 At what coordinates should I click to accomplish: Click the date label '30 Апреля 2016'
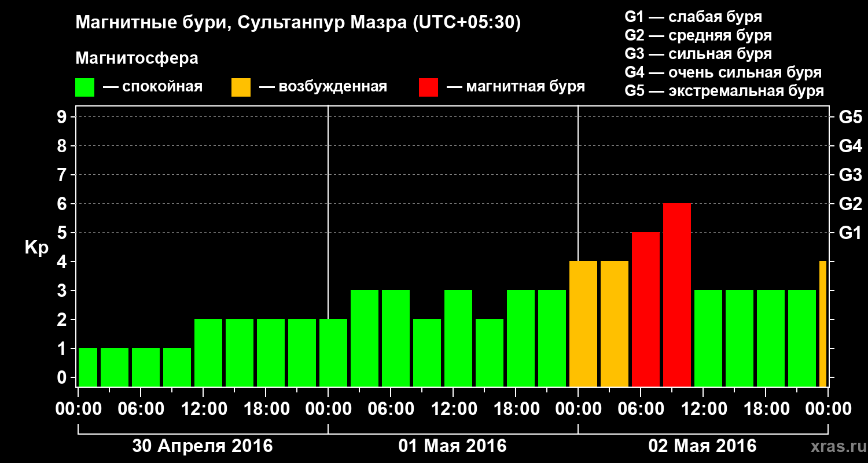[203, 446]
